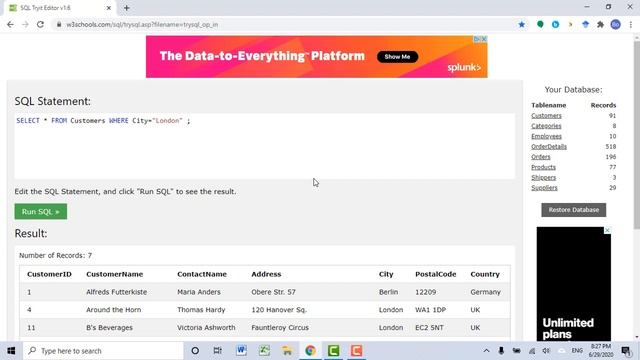Go back using the browser back arrow
The image size is (640, 360).
click(10, 24)
